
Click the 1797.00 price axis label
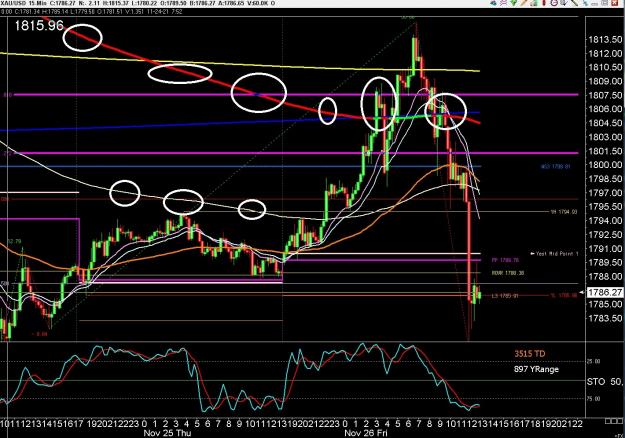click(605, 192)
